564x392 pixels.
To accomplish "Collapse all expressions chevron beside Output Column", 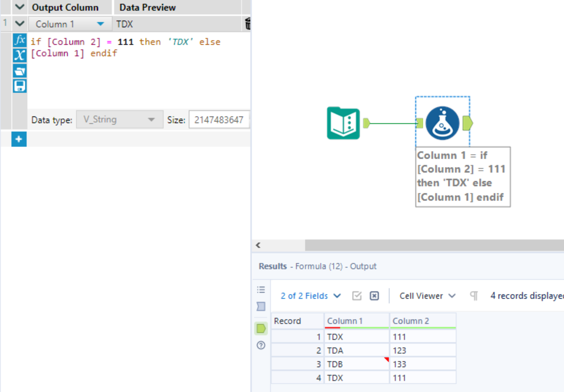I will (20, 7).
